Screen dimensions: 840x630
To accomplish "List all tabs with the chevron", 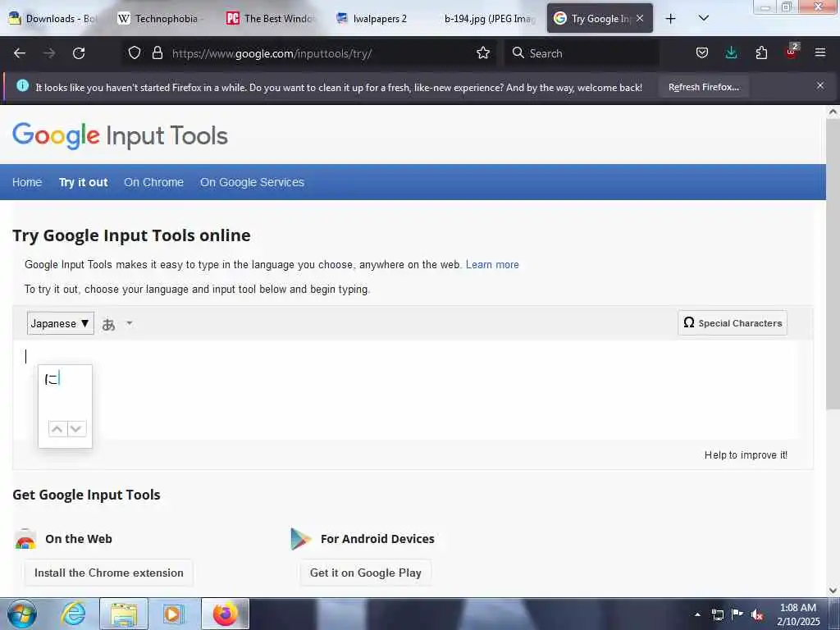I will pos(704,18).
